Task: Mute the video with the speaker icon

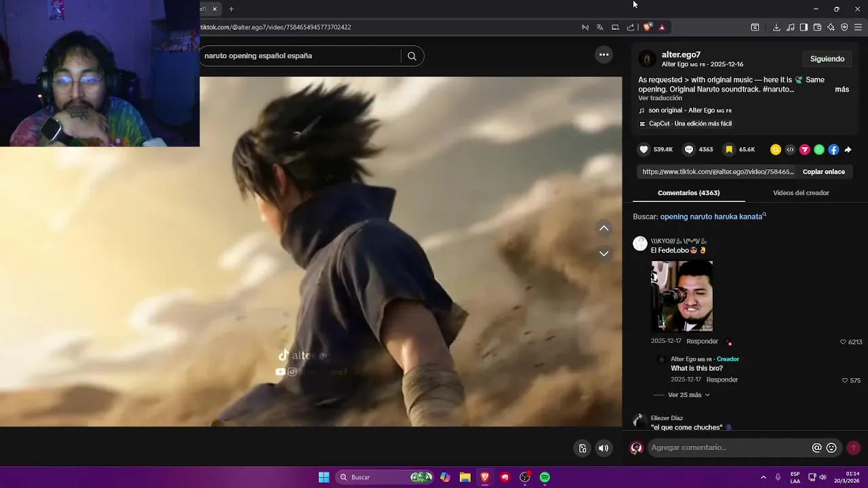Action: click(x=604, y=448)
